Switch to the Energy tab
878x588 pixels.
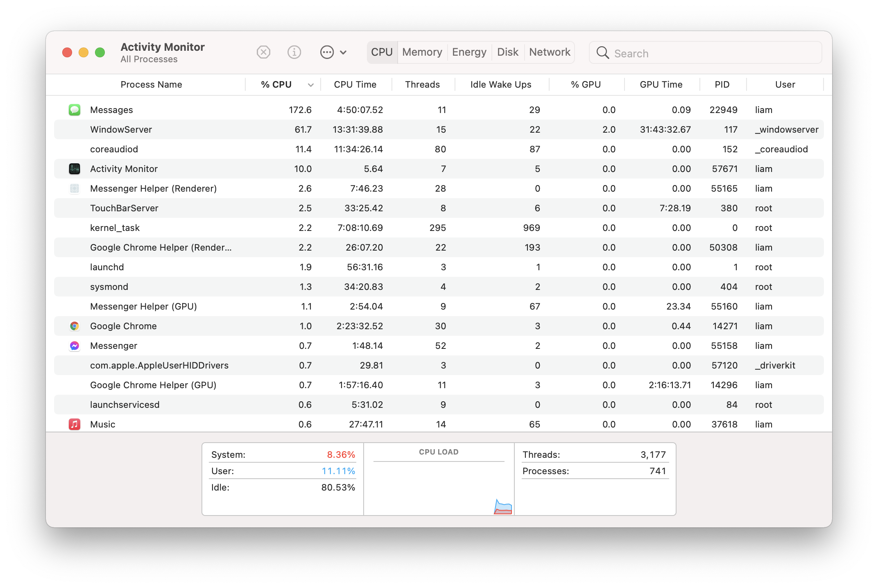(469, 52)
